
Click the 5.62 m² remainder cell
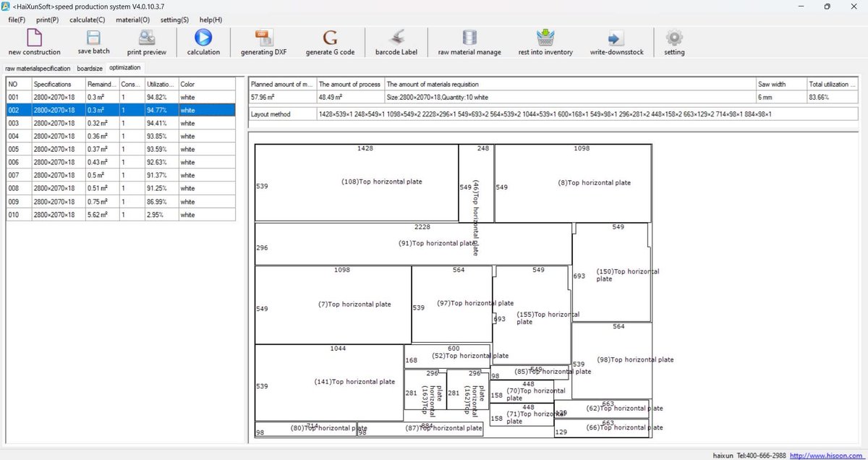point(102,215)
